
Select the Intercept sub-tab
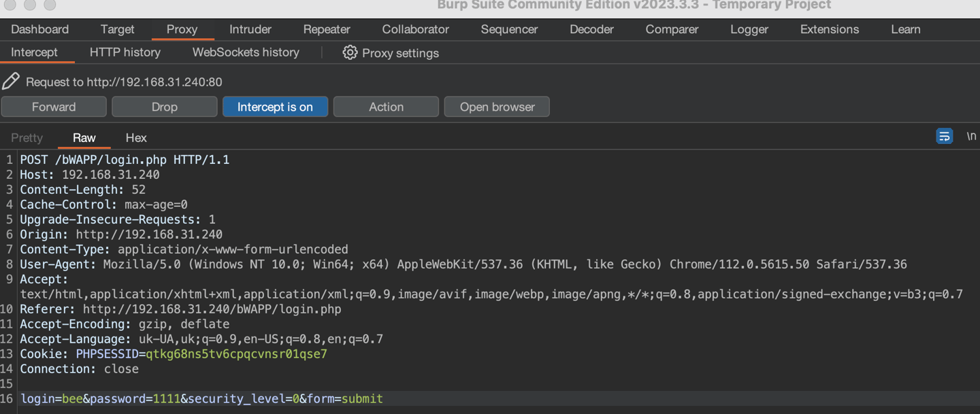[34, 52]
